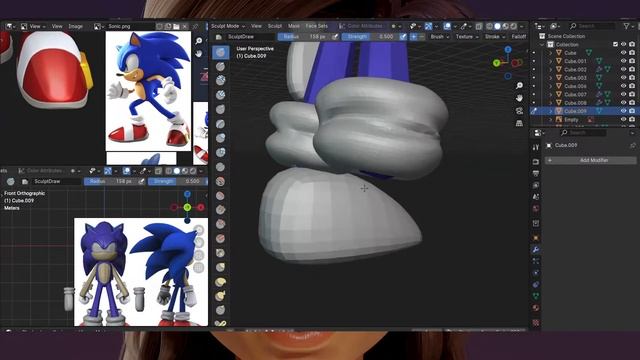640x360 pixels.
Task: Open the Render properties tab
Action: (x=536, y=162)
